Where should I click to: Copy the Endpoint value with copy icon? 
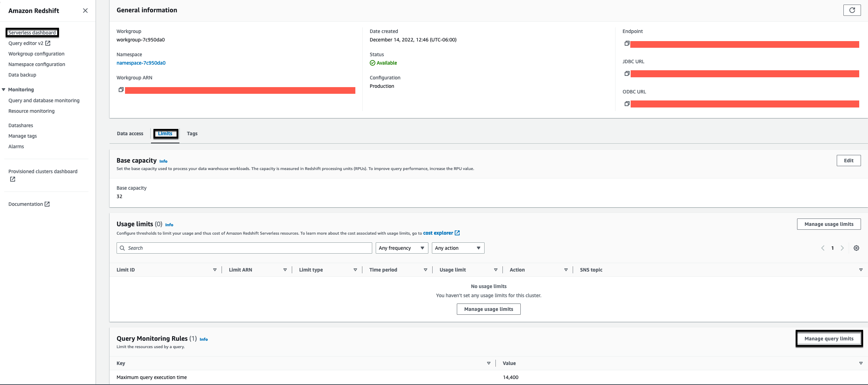tap(627, 44)
